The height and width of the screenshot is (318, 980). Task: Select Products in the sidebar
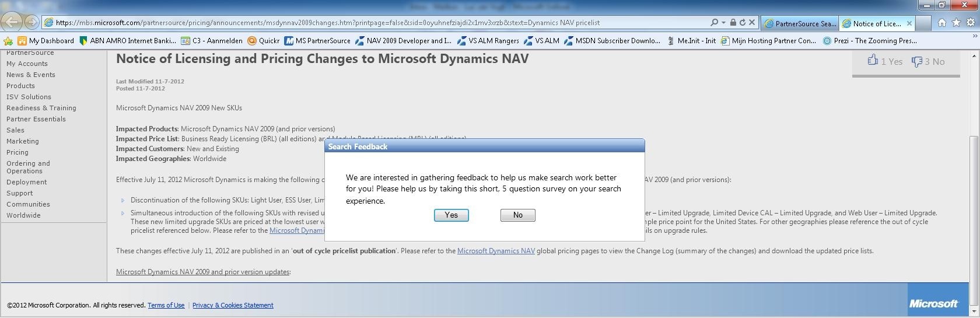click(20, 86)
